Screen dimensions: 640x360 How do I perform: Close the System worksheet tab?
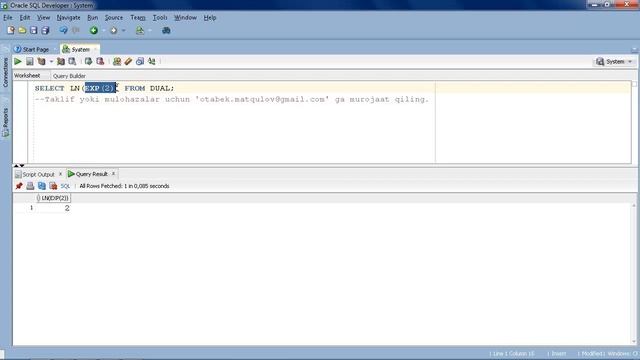coord(96,49)
